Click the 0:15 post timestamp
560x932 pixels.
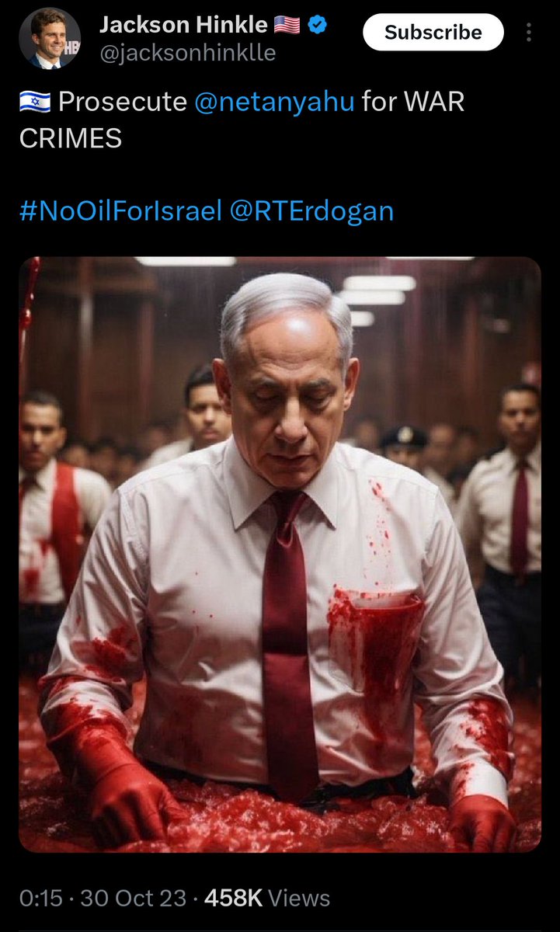click(x=40, y=899)
